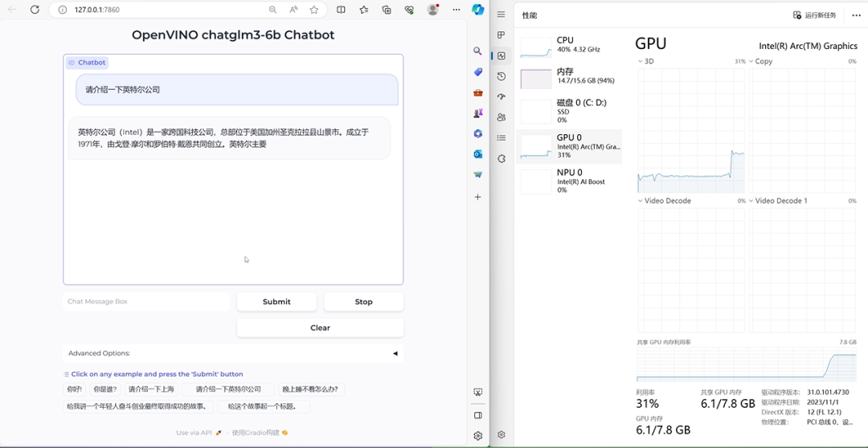The width and height of the screenshot is (868, 448).
Task: Open the Copy graph engine dropdown
Action: click(x=760, y=61)
